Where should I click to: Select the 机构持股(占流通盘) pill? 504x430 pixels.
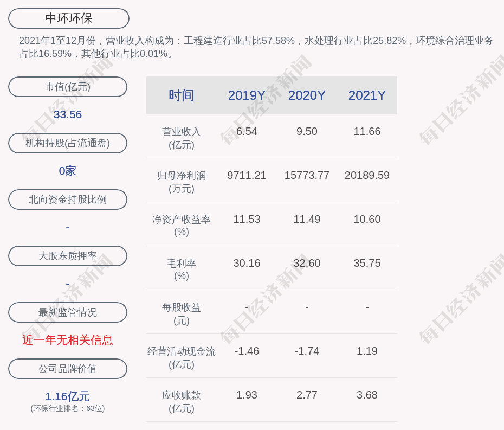68,143
